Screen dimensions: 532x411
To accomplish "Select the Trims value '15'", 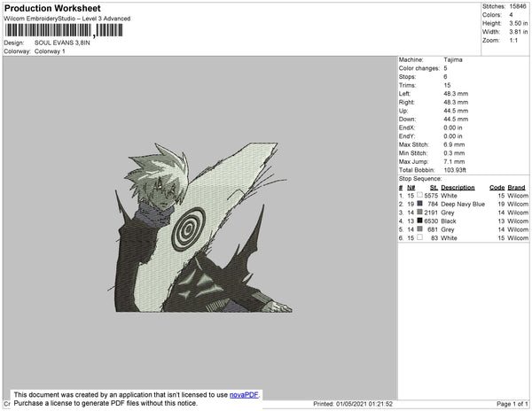I will click(x=447, y=85).
